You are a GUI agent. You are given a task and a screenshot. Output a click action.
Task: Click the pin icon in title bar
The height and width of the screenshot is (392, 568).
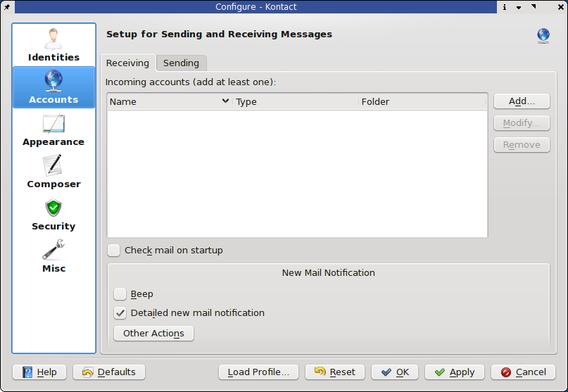click(x=6, y=6)
